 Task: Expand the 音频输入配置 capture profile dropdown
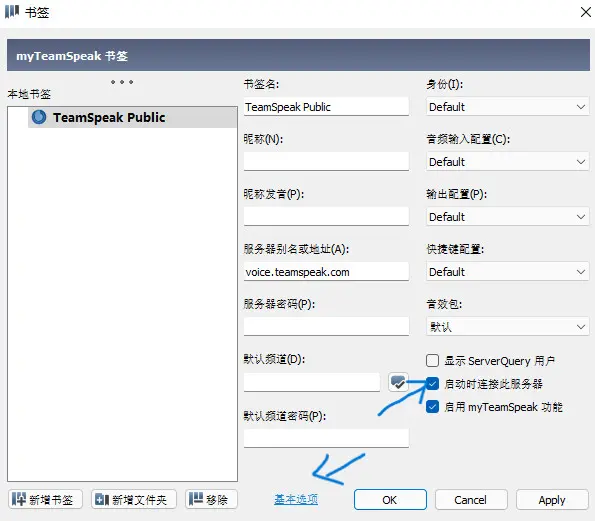(x=507, y=162)
